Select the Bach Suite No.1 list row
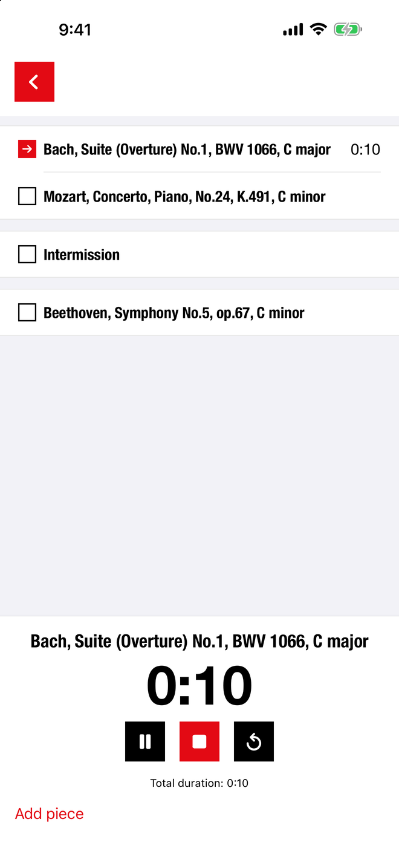The width and height of the screenshot is (399, 868). pyautogui.click(x=199, y=150)
